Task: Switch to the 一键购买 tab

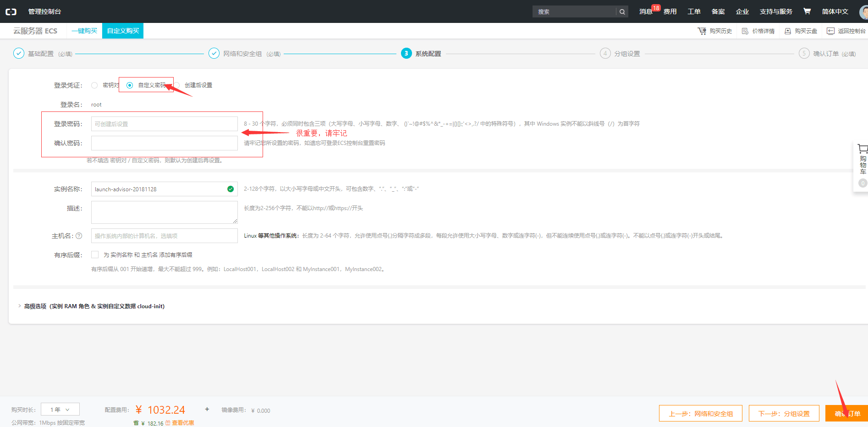Action: [84, 31]
